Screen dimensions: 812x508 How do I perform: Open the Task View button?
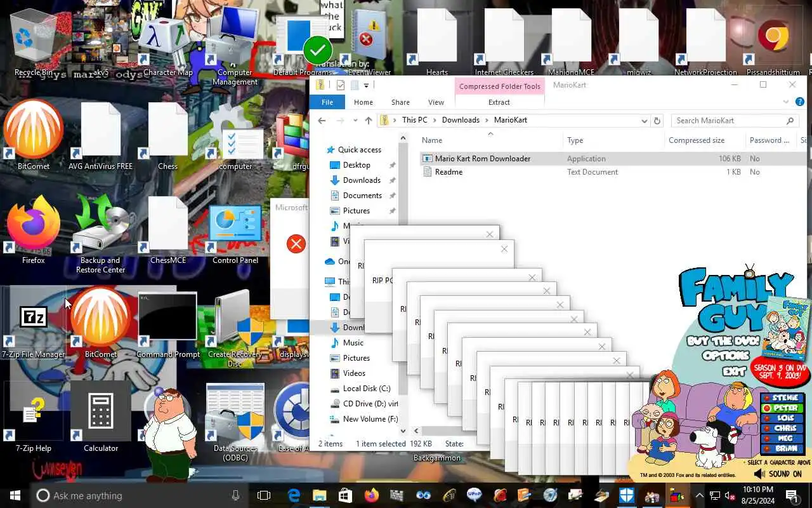tap(264, 495)
